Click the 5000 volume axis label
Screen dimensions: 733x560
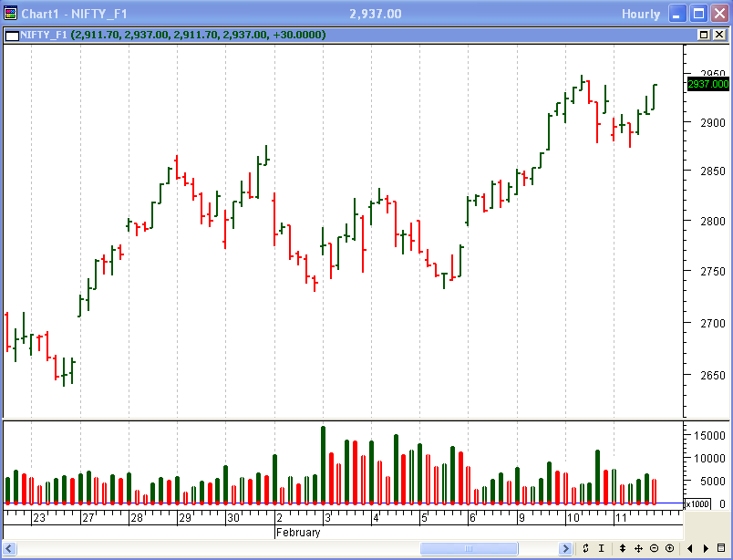[713, 482]
